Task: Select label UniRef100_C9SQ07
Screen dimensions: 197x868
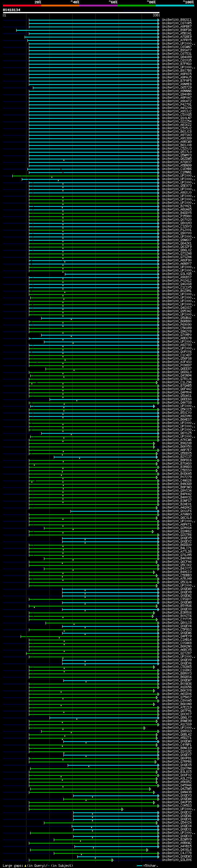Action: (x=176, y=599)
